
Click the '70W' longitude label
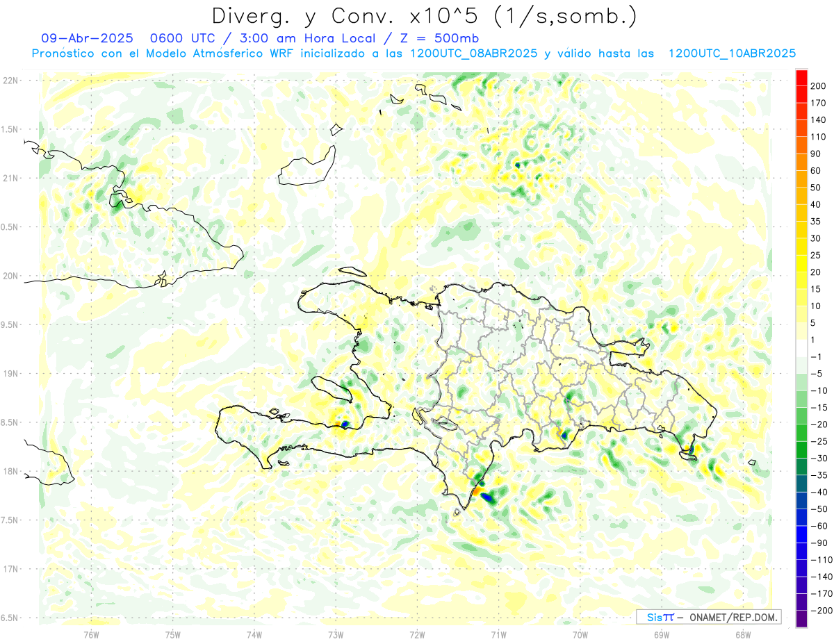tap(580, 634)
